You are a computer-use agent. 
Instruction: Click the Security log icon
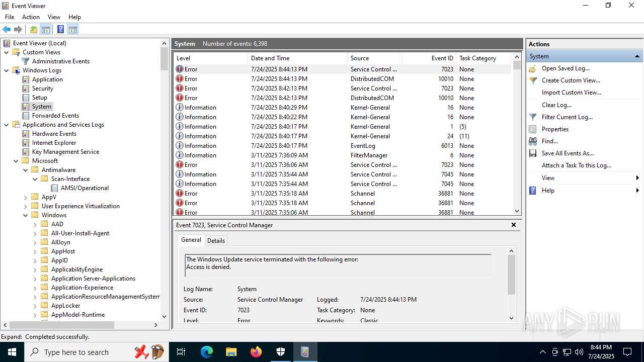(26, 88)
